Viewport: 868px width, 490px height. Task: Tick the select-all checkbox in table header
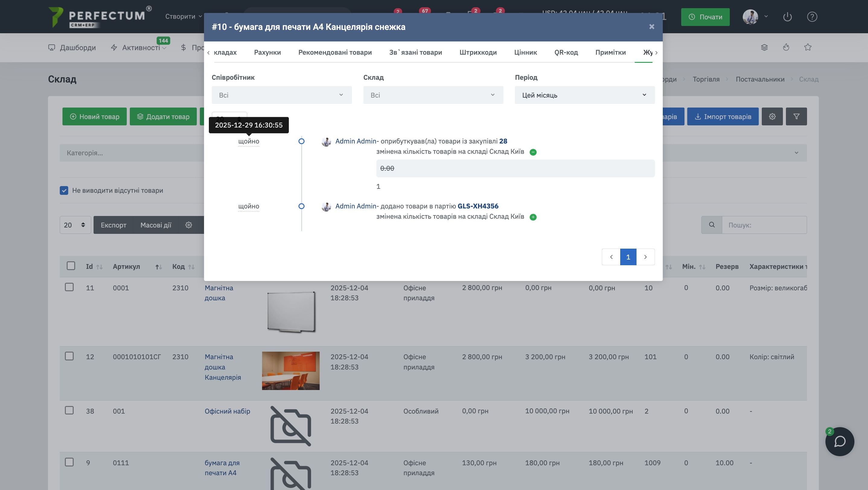(x=71, y=266)
